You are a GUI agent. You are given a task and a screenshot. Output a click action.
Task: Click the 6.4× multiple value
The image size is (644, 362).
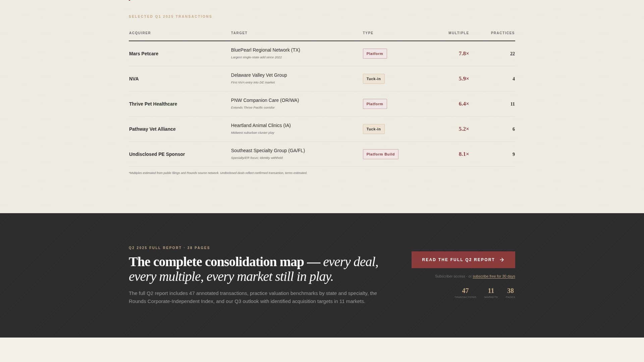click(x=464, y=104)
